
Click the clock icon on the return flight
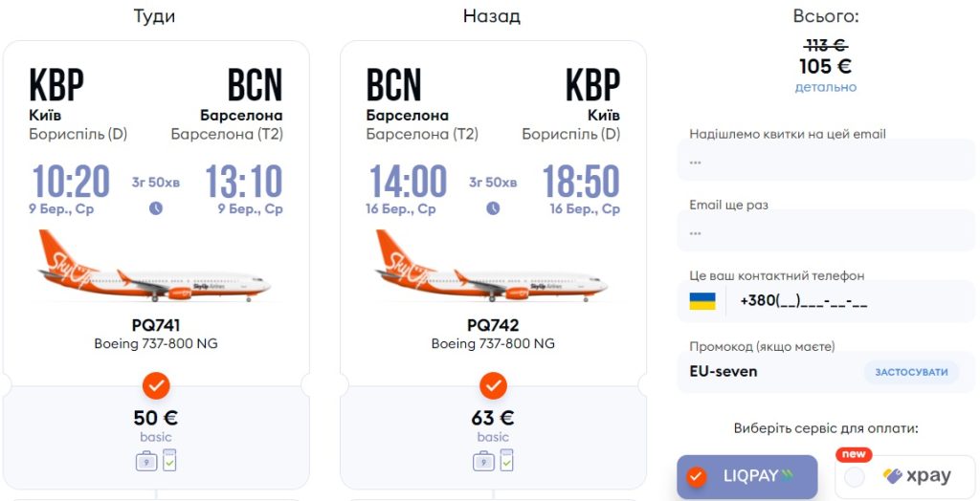point(493,208)
